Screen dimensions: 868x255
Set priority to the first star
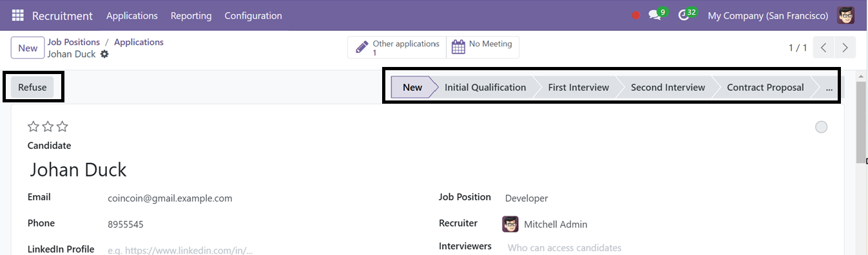(x=33, y=126)
